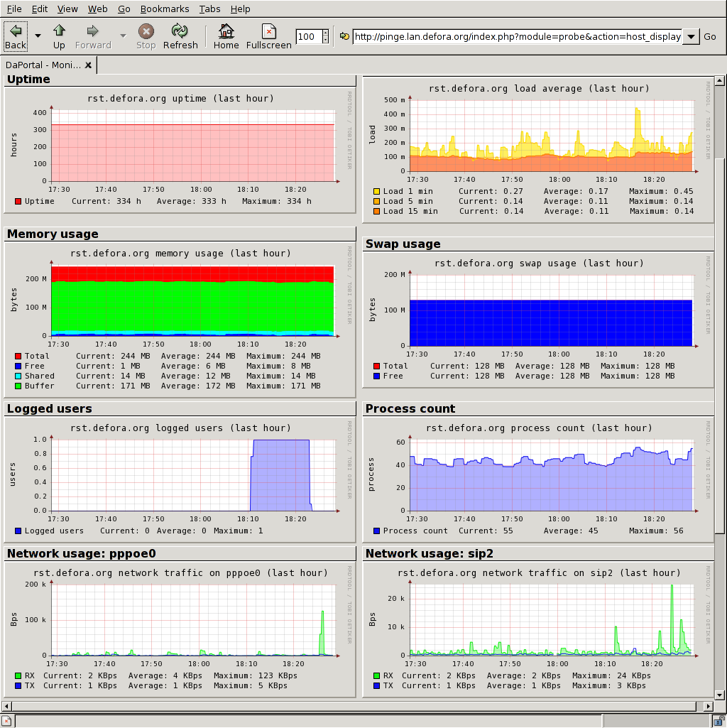The width and height of the screenshot is (727, 728).
Task: Enter Fullscreen mode via toolbar icon
Action: click(268, 31)
